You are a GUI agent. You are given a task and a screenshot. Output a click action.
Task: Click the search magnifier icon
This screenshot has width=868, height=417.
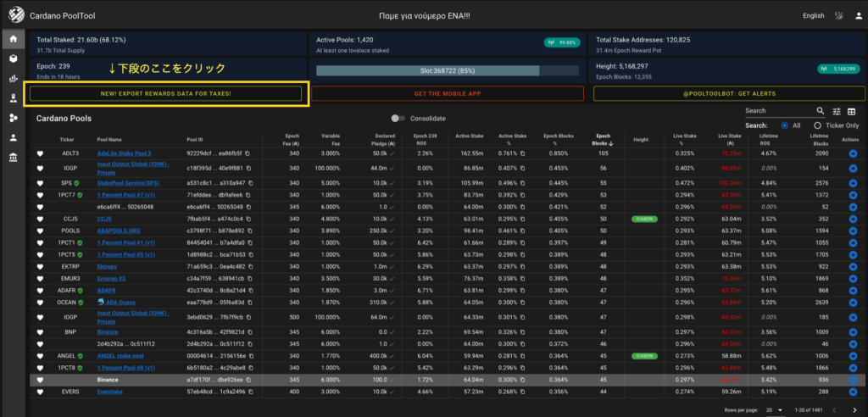(x=820, y=111)
